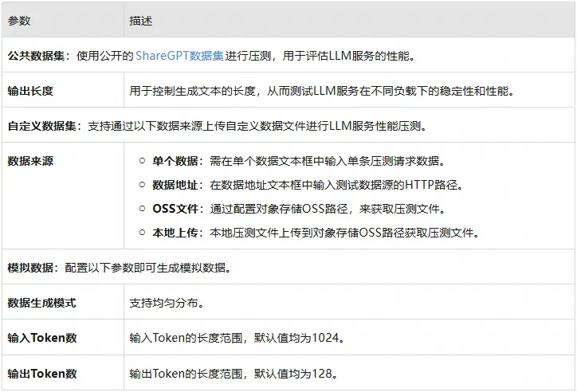
Task: Click text 在数据地址文本框中输入测试数据源的HTTP路径
Action: [x=336, y=185]
